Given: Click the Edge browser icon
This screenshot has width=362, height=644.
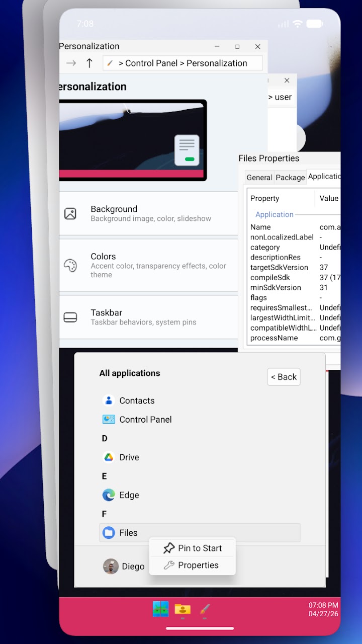Looking at the screenshot, I should (109, 495).
